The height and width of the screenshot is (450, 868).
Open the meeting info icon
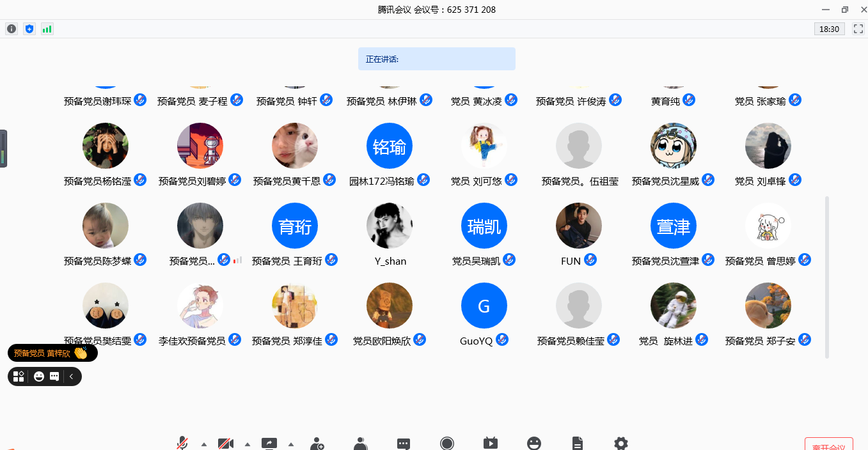coord(12,29)
